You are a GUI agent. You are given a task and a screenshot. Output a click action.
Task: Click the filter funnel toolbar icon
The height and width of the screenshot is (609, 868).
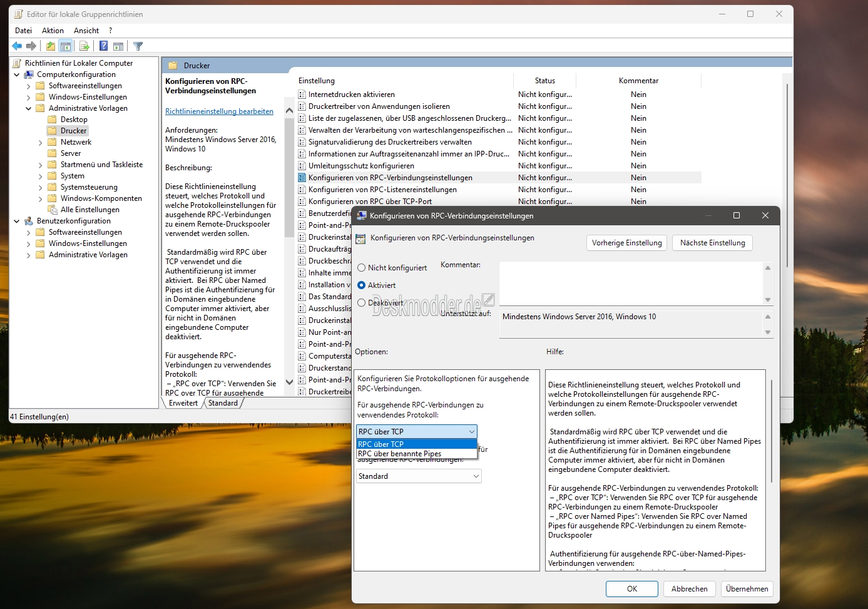138,46
